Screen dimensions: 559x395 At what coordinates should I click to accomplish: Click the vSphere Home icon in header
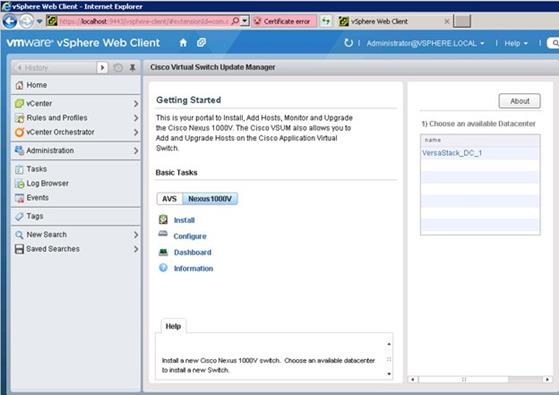point(183,43)
